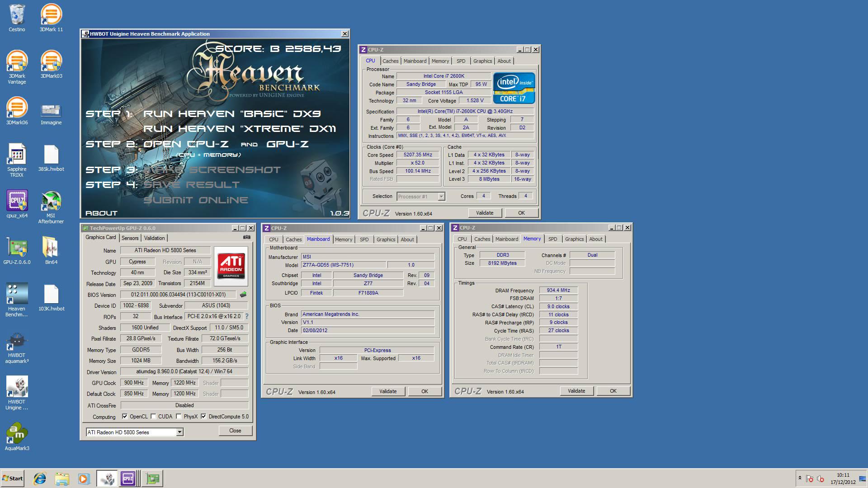
Task: Click the Core Speed value 5207.35 MHz
Action: click(418, 155)
